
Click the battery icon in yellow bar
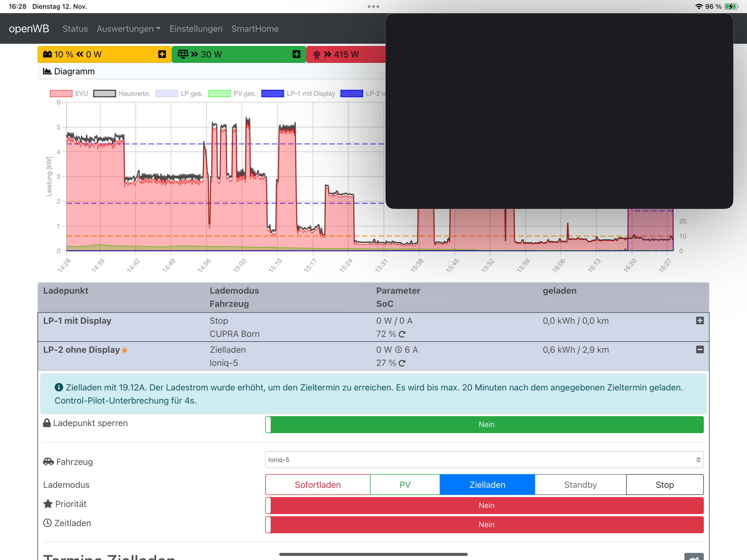pyautogui.click(x=47, y=54)
